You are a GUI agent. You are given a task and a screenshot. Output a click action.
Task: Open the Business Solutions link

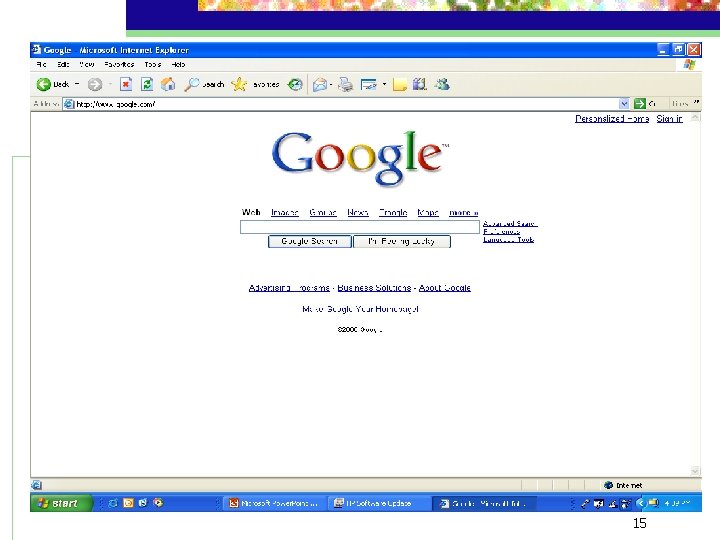tap(374, 287)
